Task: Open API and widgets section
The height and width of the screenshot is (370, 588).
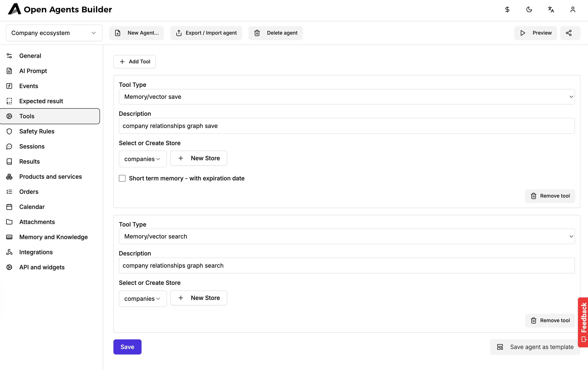Action: 50,267
